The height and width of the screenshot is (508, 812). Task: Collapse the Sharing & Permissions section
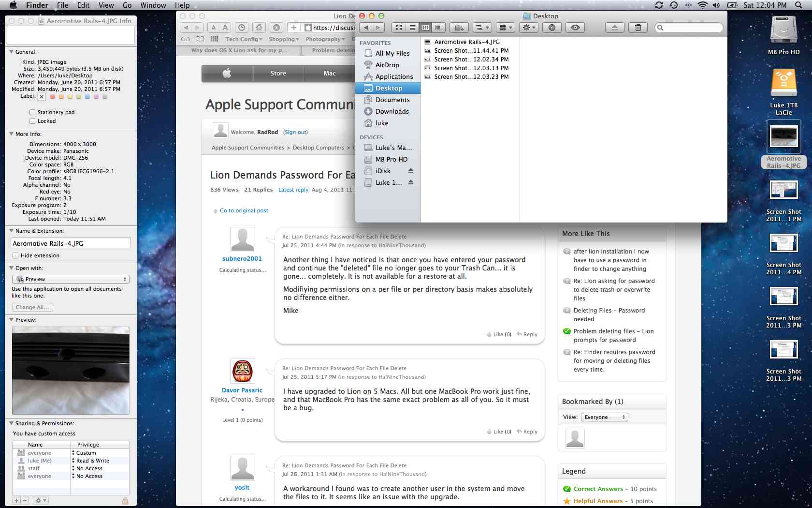tap(11, 423)
